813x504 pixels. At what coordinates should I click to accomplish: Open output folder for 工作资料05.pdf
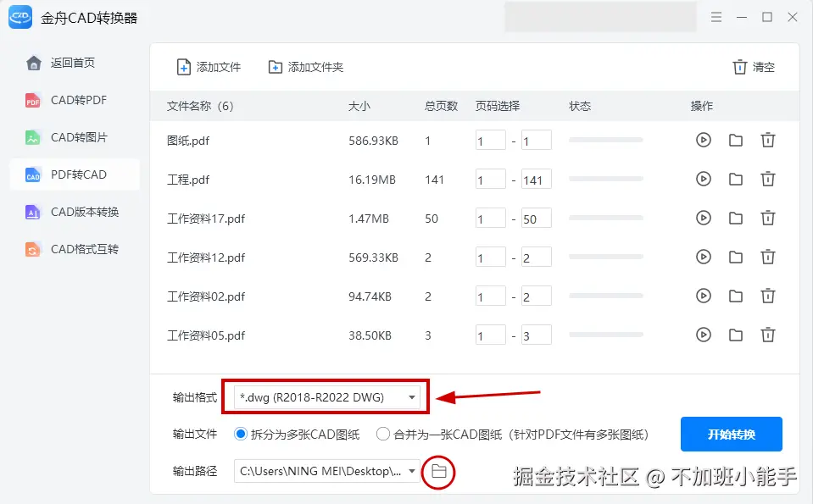[x=735, y=335]
